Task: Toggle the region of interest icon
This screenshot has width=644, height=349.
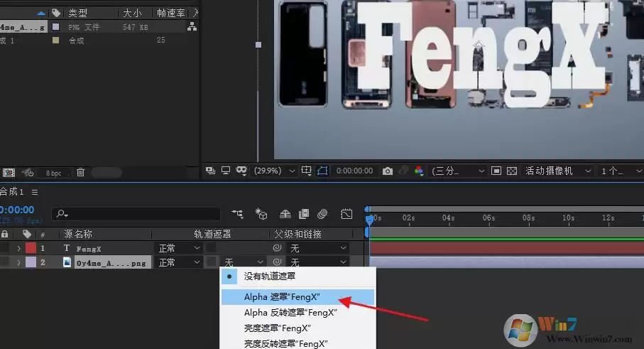Action: point(496,171)
